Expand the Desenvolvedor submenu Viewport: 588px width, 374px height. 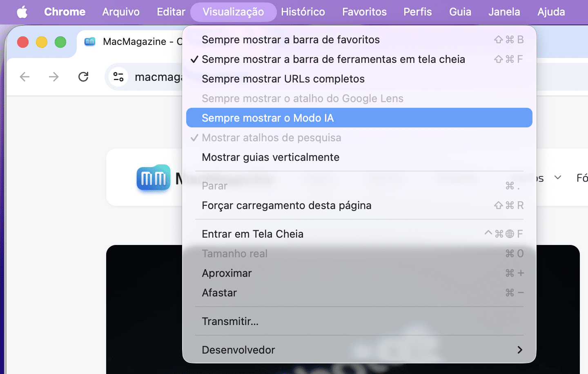tap(359, 350)
